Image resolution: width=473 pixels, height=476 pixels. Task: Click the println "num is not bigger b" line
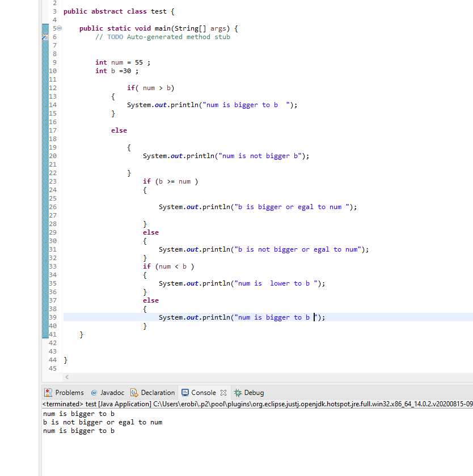(226, 156)
